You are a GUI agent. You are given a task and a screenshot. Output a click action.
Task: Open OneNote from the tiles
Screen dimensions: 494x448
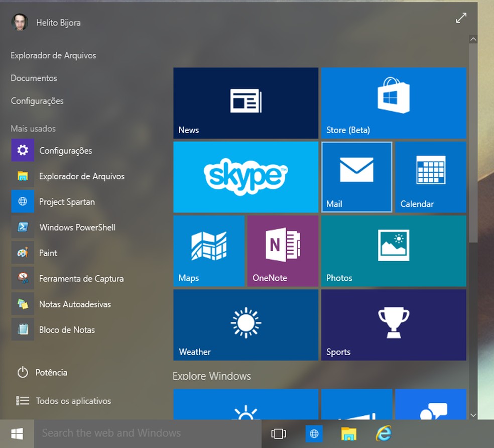coord(283,251)
